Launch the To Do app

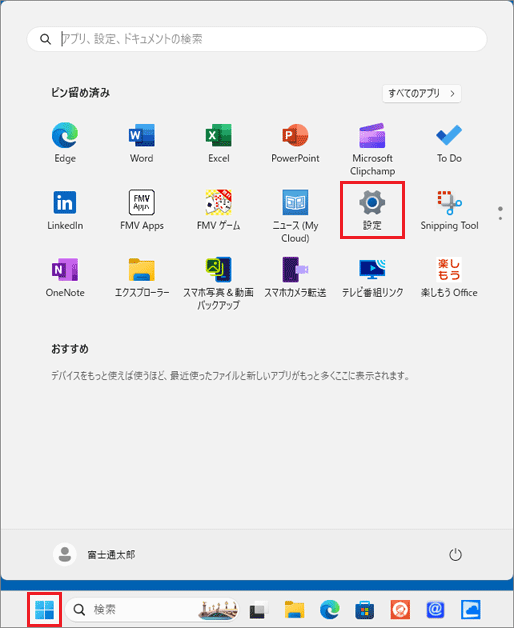pos(449,142)
